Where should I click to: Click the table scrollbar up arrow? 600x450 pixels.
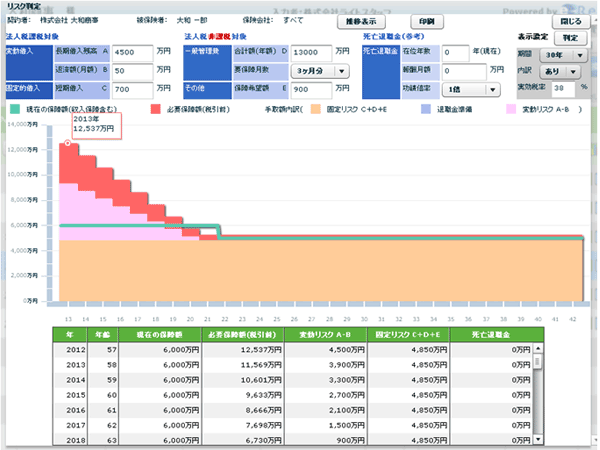(x=538, y=349)
